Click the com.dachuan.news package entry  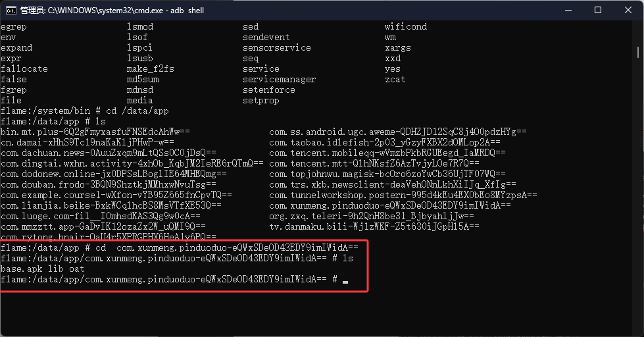pos(109,153)
